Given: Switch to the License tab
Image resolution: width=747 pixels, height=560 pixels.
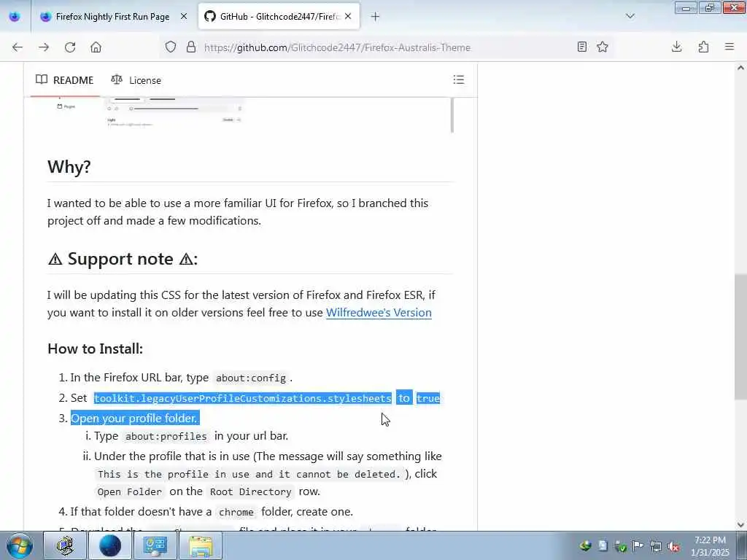Looking at the screenshot, I should pos(136,80).
